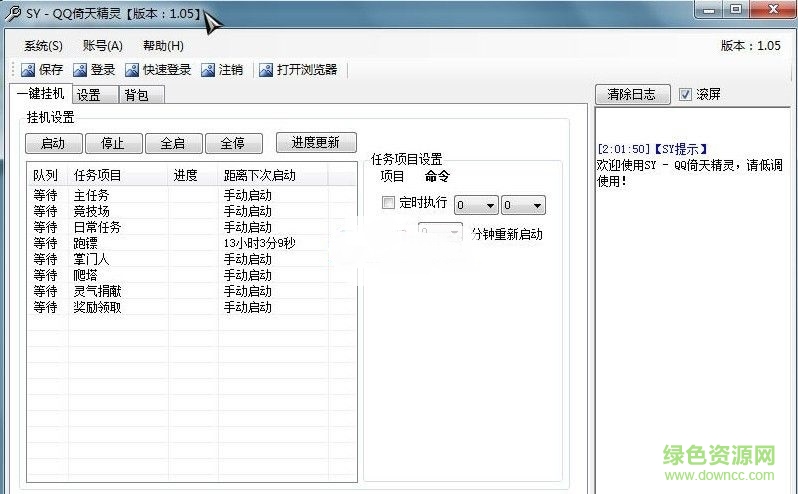Switch to the 一键挂机 tab
Screen dimensions: 798x494
tap(40, 94)
